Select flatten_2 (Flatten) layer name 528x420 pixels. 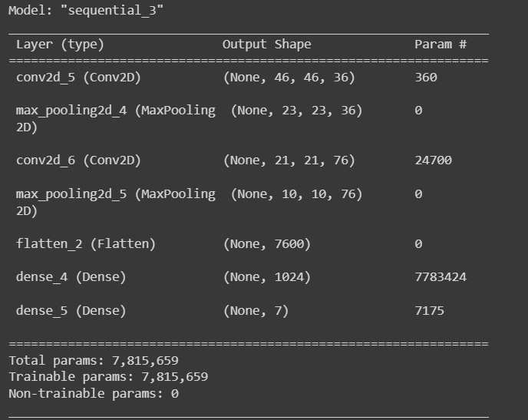tap(86, 244)
